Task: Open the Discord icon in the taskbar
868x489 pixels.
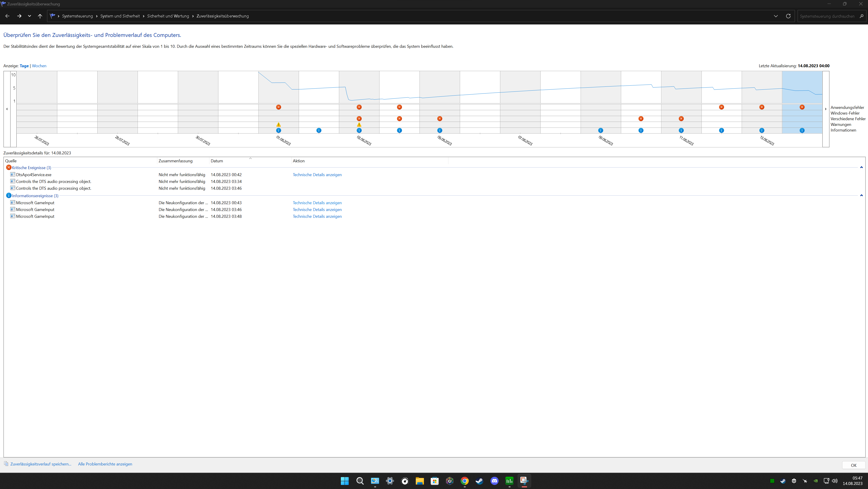Action: point(494,481)
